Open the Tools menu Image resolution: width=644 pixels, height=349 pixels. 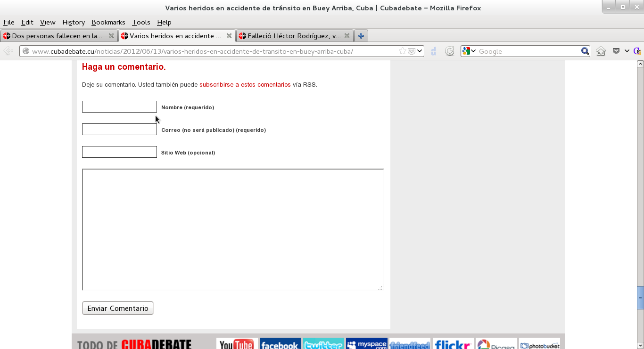click(x=141, y=22)
